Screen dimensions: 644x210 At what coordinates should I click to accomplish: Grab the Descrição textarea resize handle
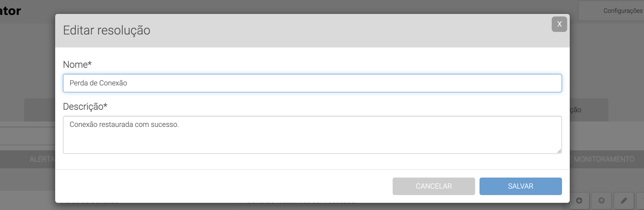[x=559, y=151]
